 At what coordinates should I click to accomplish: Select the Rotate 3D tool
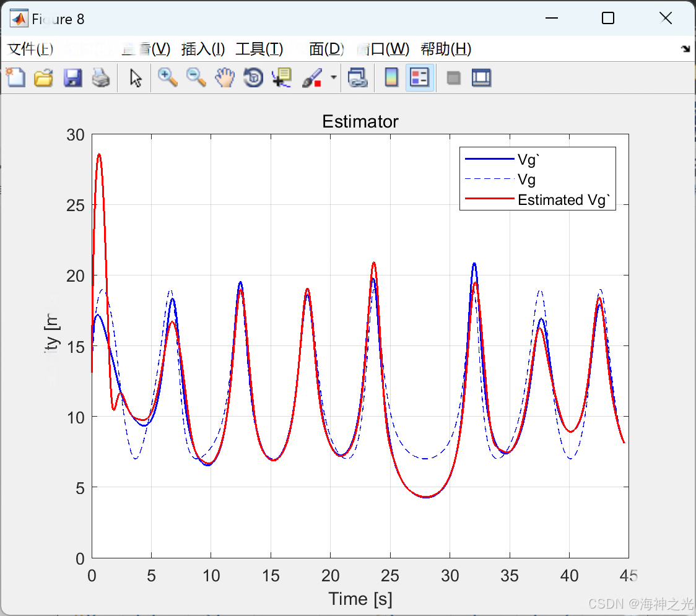[x=253, y=77]
